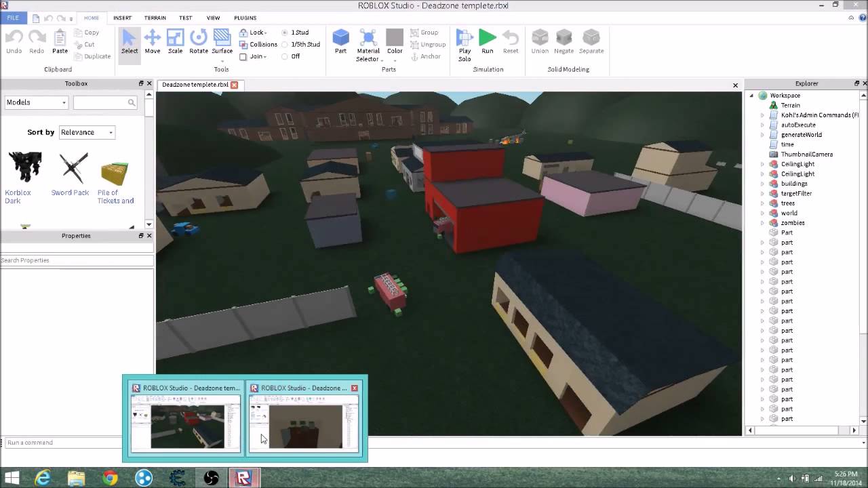The width and height of the screenshot is (868, 488).
Task: Click the Cut scissors icon
Action: (77, 44)
